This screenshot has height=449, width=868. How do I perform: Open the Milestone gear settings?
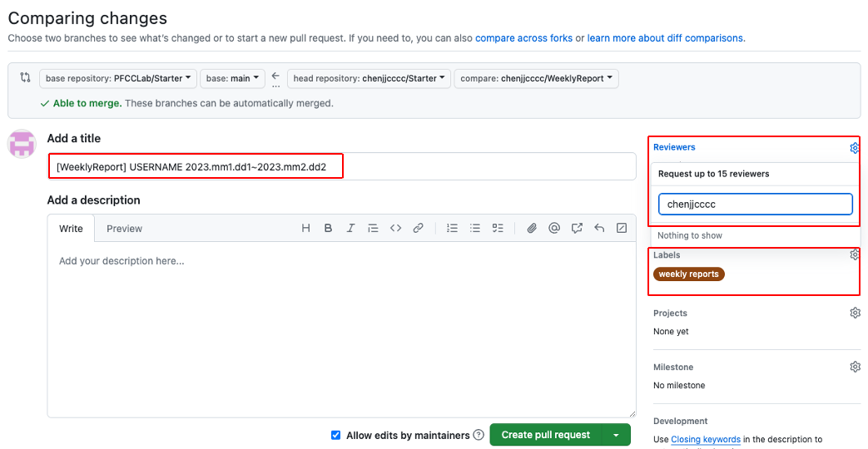coord(856,368)
